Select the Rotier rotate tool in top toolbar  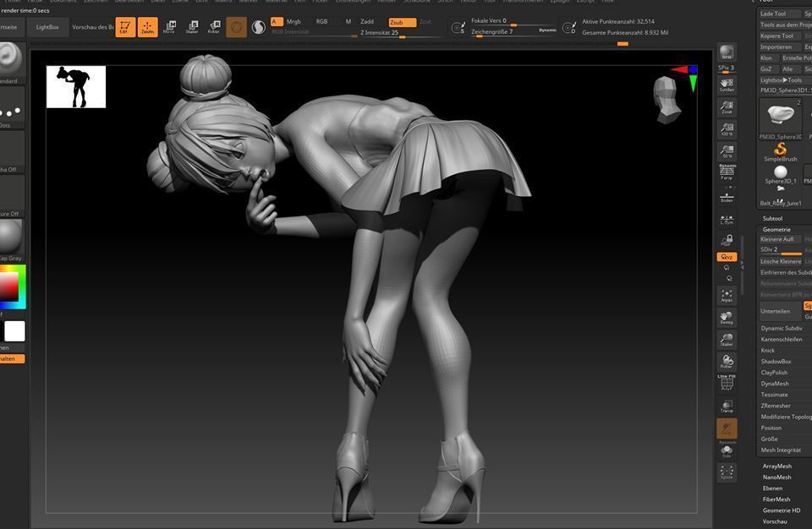tap(214, 27)
